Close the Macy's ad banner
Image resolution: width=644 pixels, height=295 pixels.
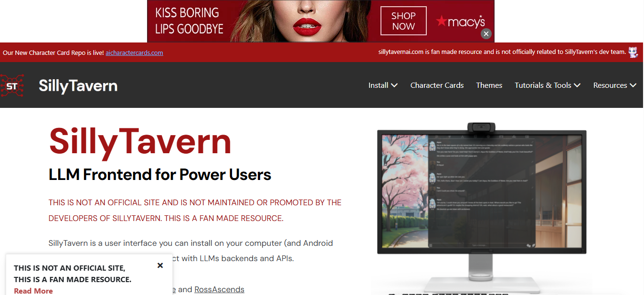[486, 33]
